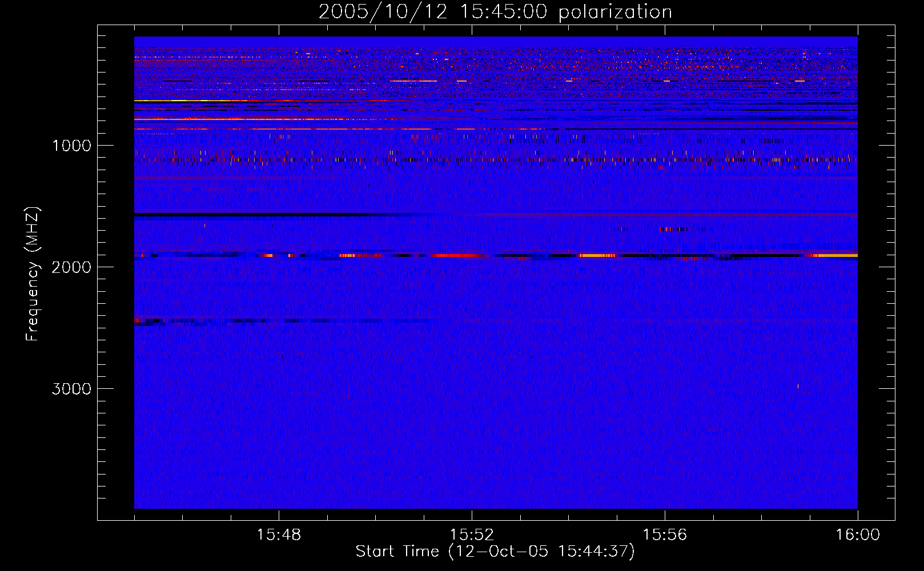Click the 16:00 time tick label

[x=858, y=535]
